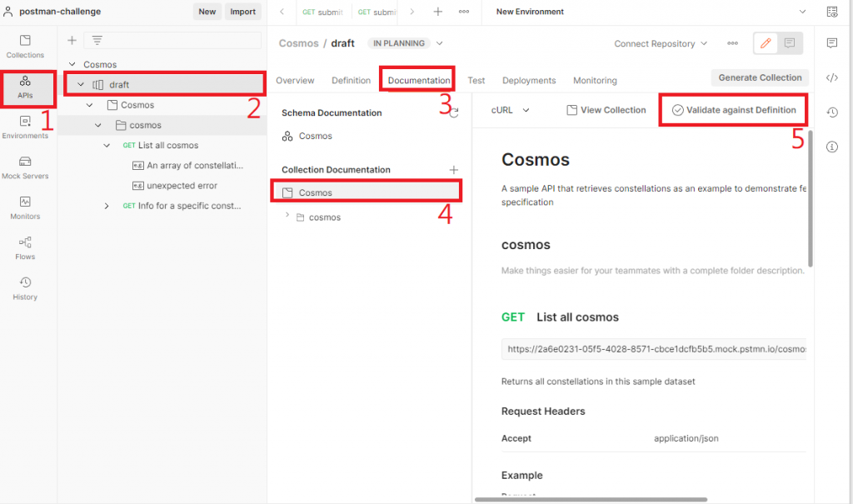Click the filter icon in sidebar search
Screen dimensions: 853x504
click(97, 40)
